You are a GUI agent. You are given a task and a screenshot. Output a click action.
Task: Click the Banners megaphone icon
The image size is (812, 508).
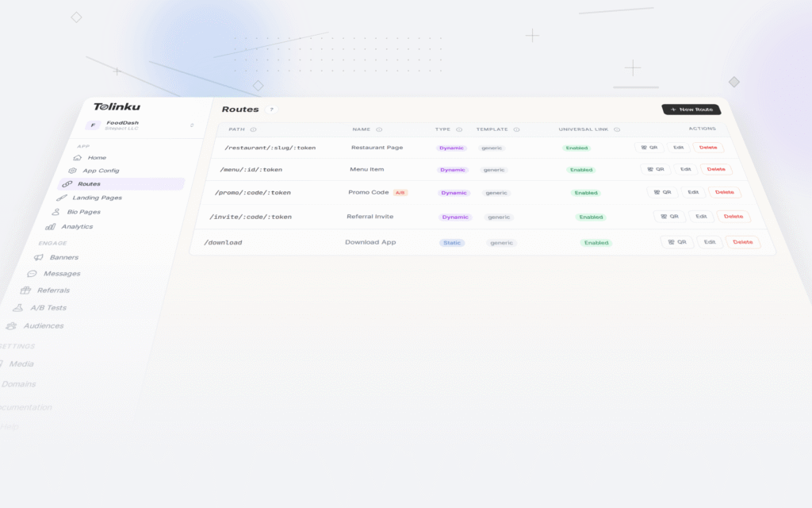click(x=38, y=257)
